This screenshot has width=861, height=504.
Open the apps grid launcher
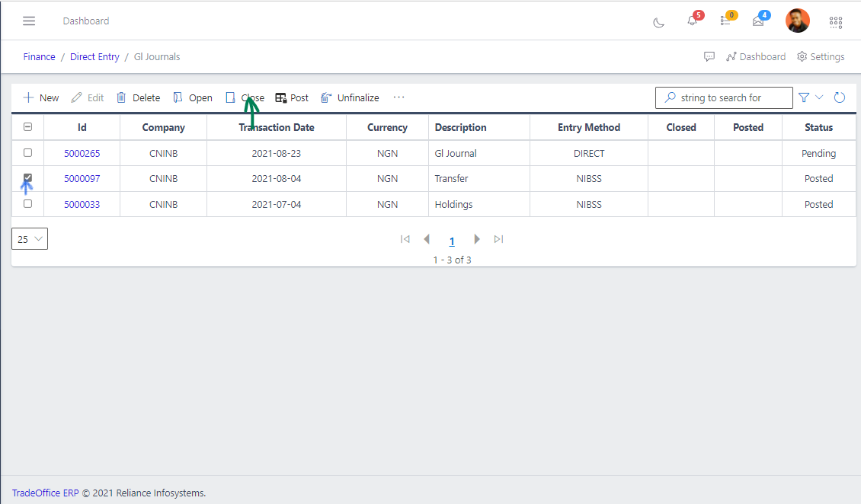point(836,22)
